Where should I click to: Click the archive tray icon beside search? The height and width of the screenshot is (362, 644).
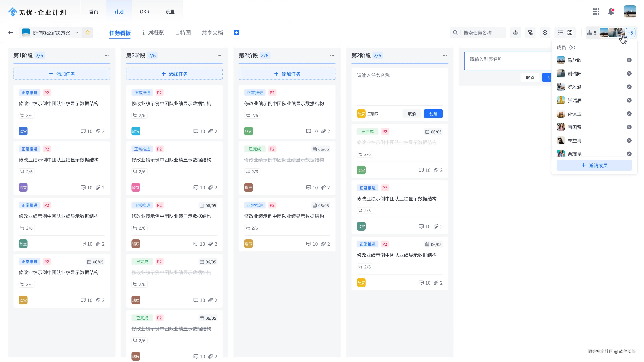click(515, 33)
